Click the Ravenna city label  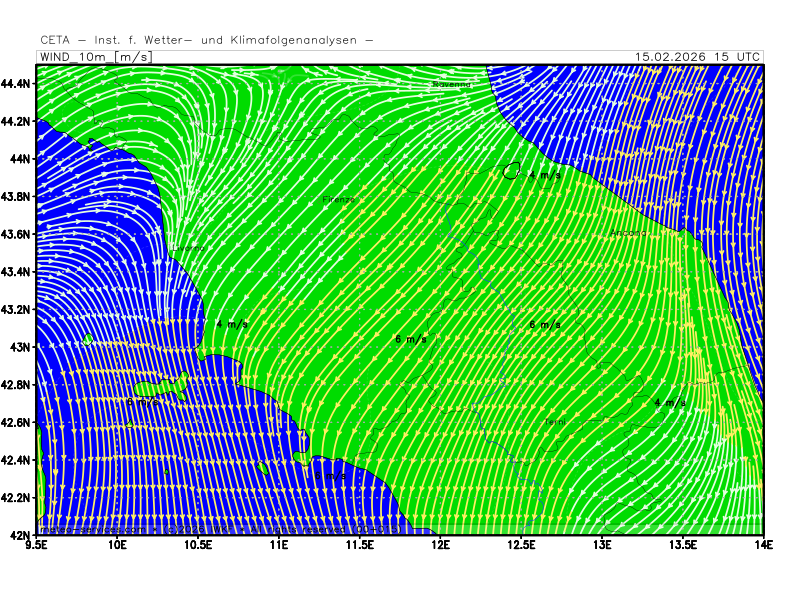pyautogui.click(x=452, y=85)
